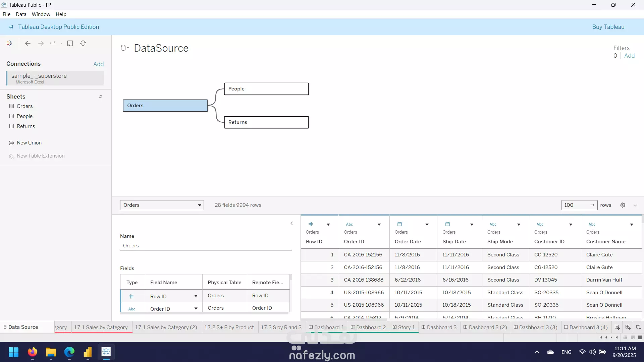Open Row ID field name dropdown
This screenshot has width=644, height=362.
pos(196,296)
